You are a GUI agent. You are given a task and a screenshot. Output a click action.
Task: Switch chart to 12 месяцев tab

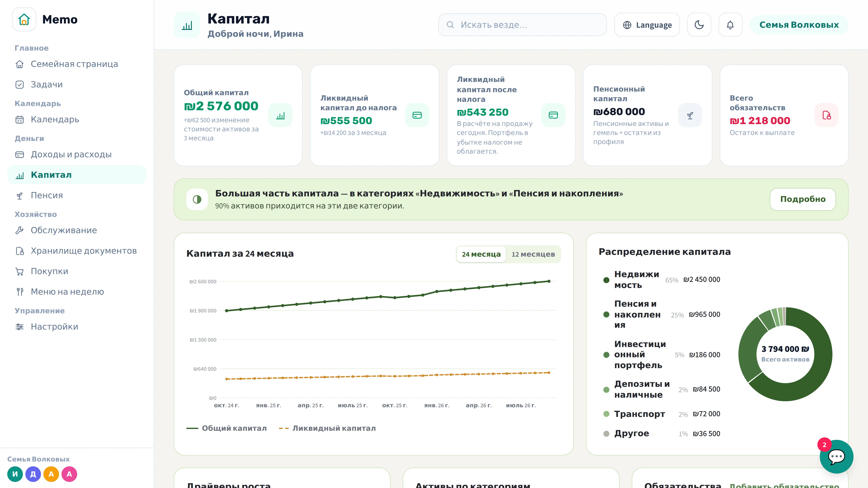(533, 254)
